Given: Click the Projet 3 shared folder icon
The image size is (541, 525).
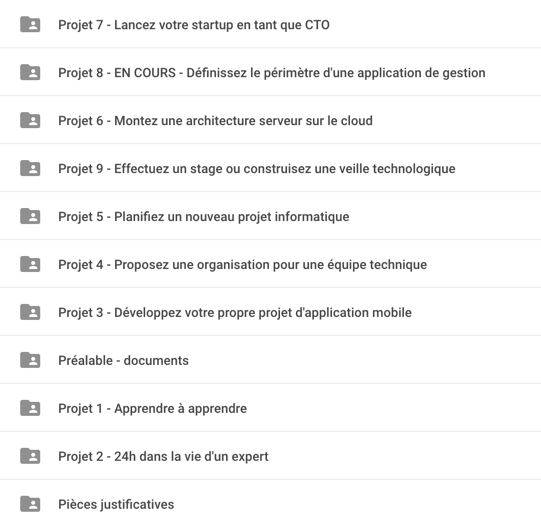Looking at the screenshot, I should (30, 312).
